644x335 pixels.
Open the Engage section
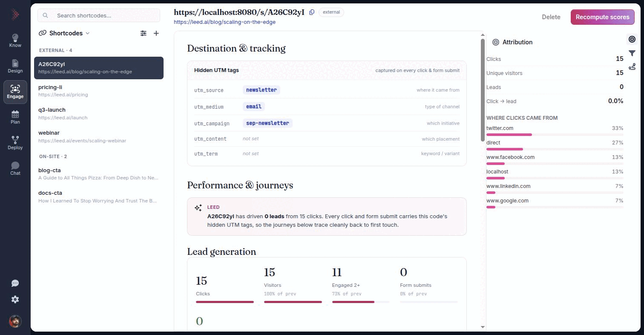(x=15, y=92)
